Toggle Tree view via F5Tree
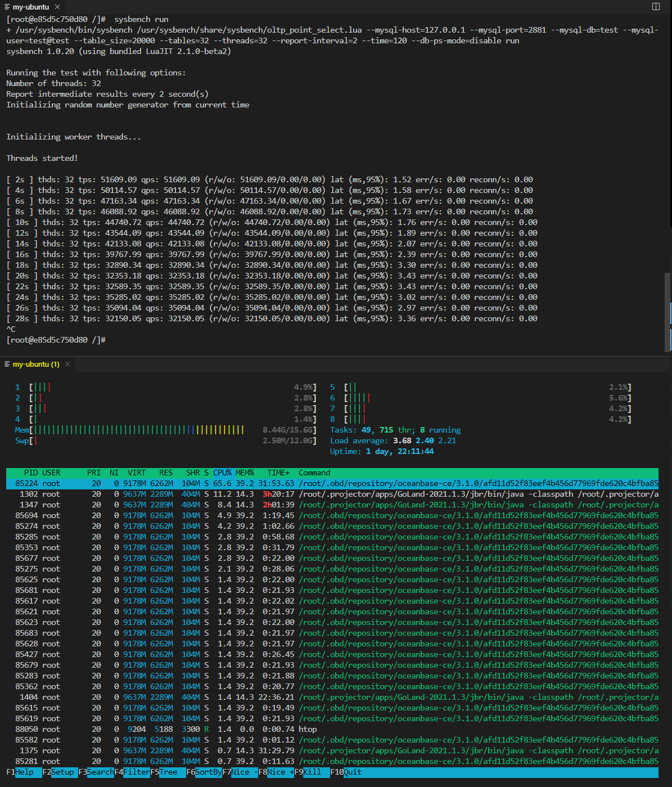 166,772
